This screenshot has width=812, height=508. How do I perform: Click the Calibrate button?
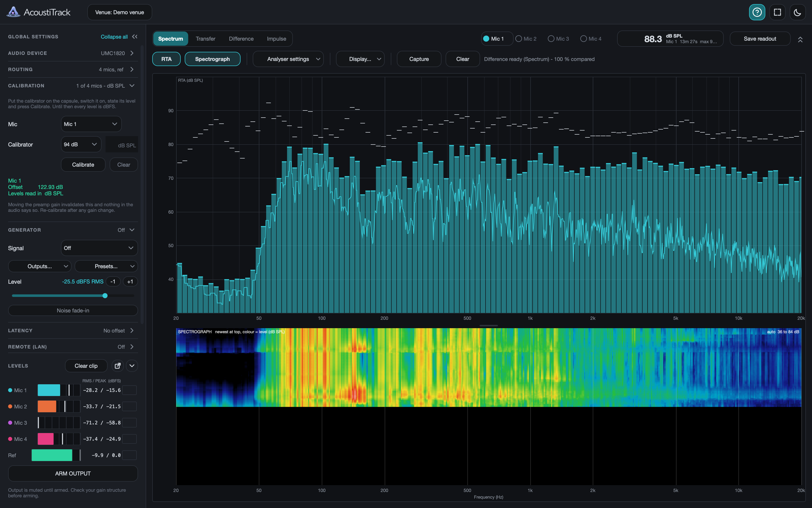click(x=83, y=165)
